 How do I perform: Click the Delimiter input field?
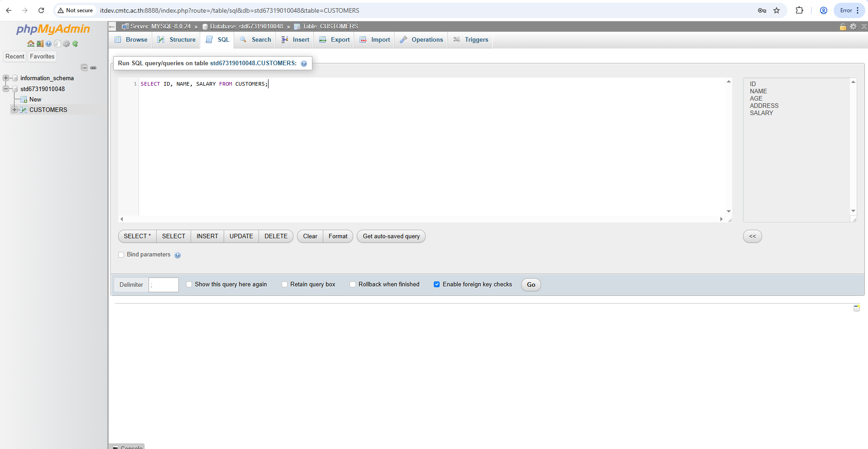[x=163, y=285]
